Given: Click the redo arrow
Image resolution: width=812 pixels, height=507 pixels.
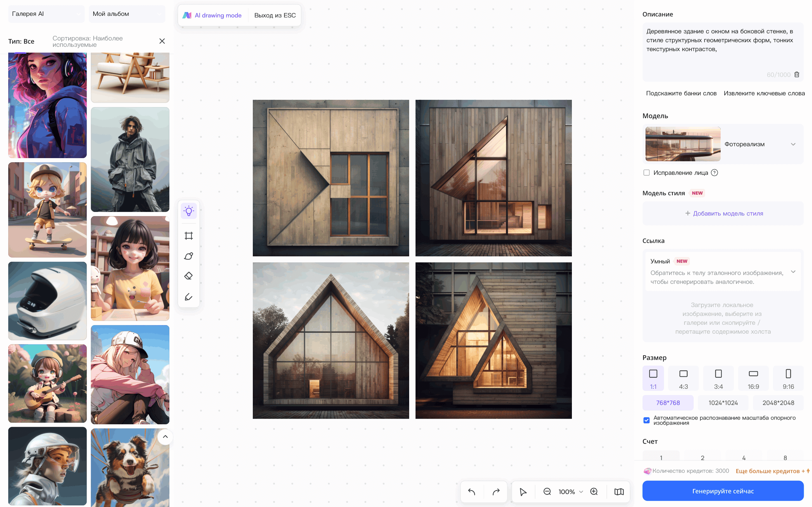Looking at the screenshot, I should tap(496, 491).
